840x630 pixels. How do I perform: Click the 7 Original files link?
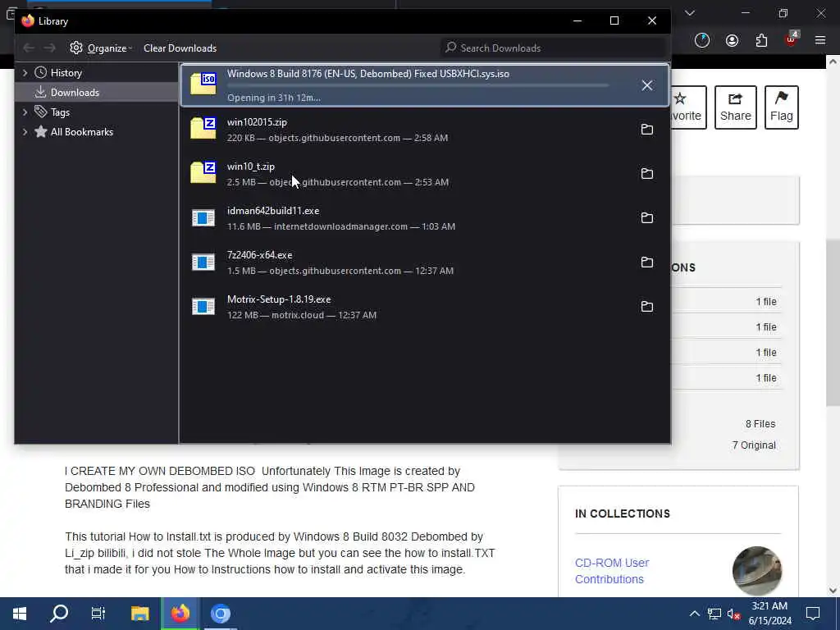[x=754, y=445]
